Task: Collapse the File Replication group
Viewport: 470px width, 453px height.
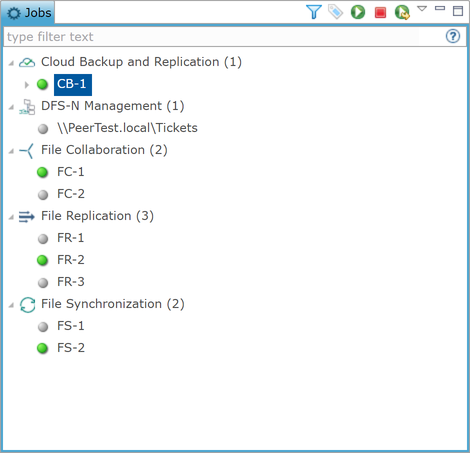Action: click(11, 217)
